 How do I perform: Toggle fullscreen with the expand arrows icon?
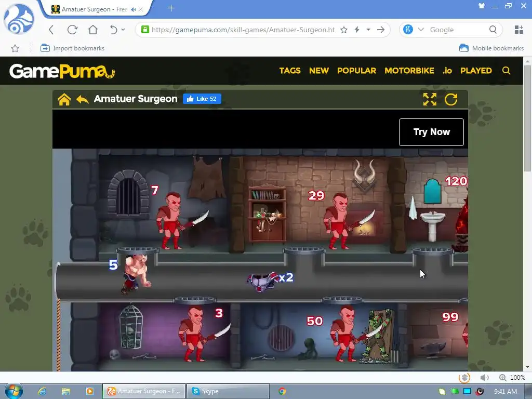tap(430, 99)
